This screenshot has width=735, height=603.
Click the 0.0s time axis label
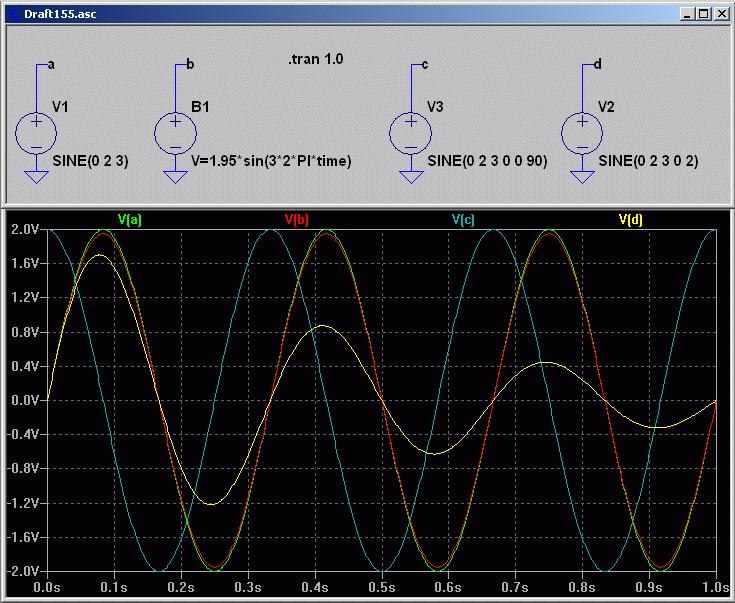[x=47, y=588]
